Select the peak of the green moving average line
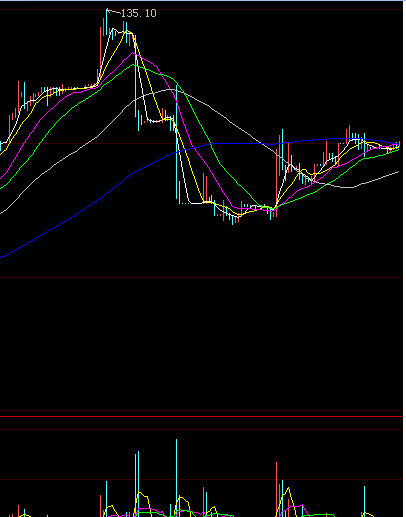This screenshot has width=406, height=517. coord(134,65)
